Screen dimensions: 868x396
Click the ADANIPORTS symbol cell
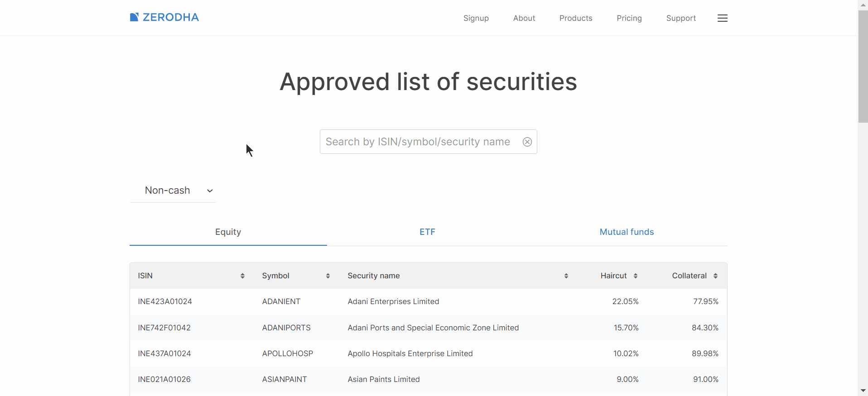286,328
